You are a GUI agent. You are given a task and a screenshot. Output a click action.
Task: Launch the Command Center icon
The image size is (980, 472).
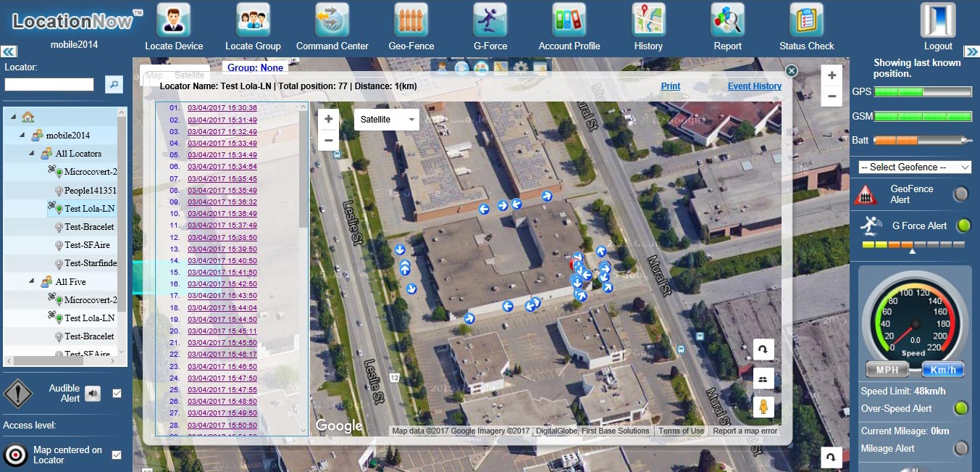[x=332, y=20]
